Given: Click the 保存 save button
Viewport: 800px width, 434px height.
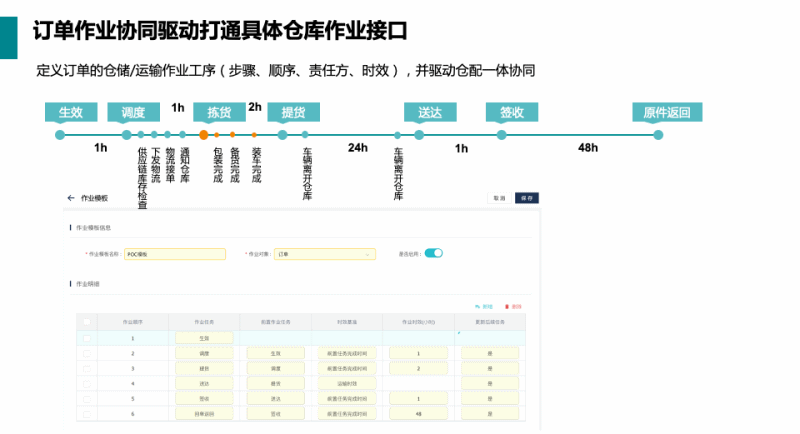Looking at the screenshot, I should (x=527, y=198).
